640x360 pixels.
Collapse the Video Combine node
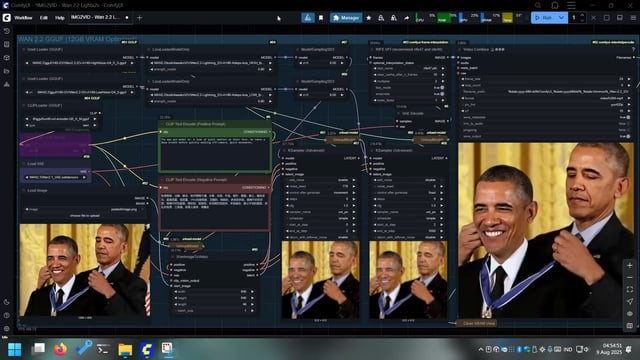460,49
